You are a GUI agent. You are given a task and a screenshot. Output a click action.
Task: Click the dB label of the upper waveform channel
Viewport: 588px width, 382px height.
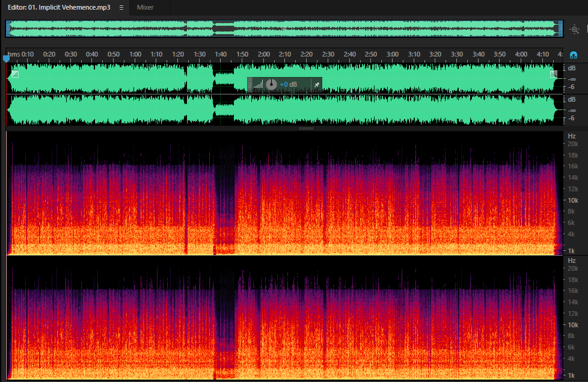click(x=572, y=69)
